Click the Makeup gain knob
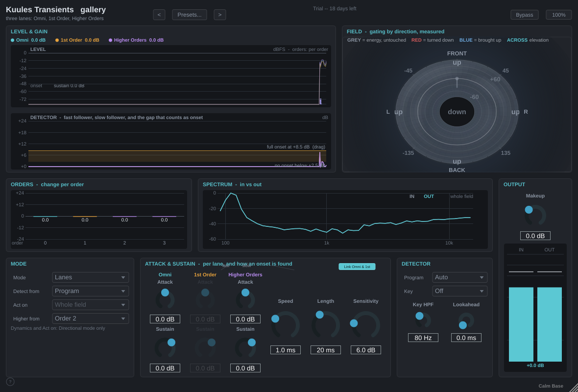The height and width of the screenshot is (392, 578). pyautogui.click(x=535, y=215)
